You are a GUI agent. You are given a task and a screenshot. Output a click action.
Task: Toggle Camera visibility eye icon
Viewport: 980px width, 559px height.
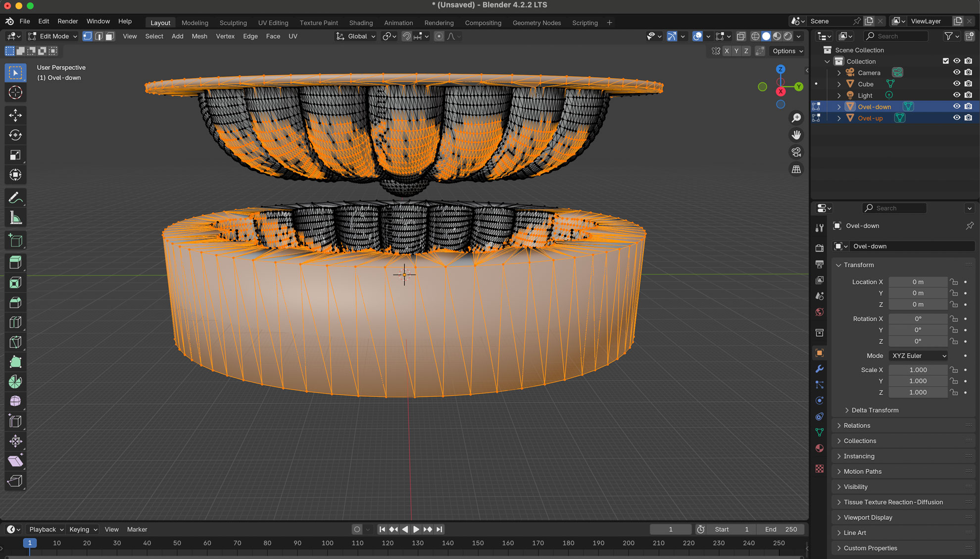pos(957,72)
